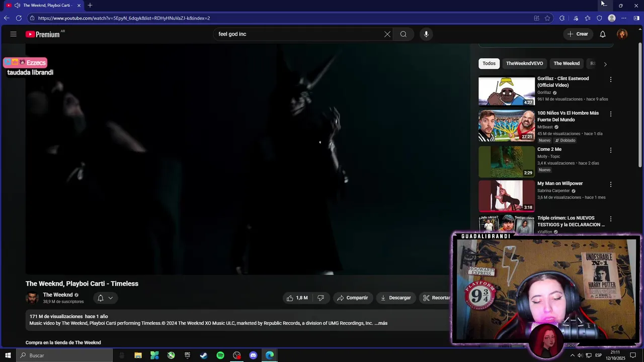This screenshot has width=644, height=362.
Task: Click the Crear create button
Action: pos(578,34)
